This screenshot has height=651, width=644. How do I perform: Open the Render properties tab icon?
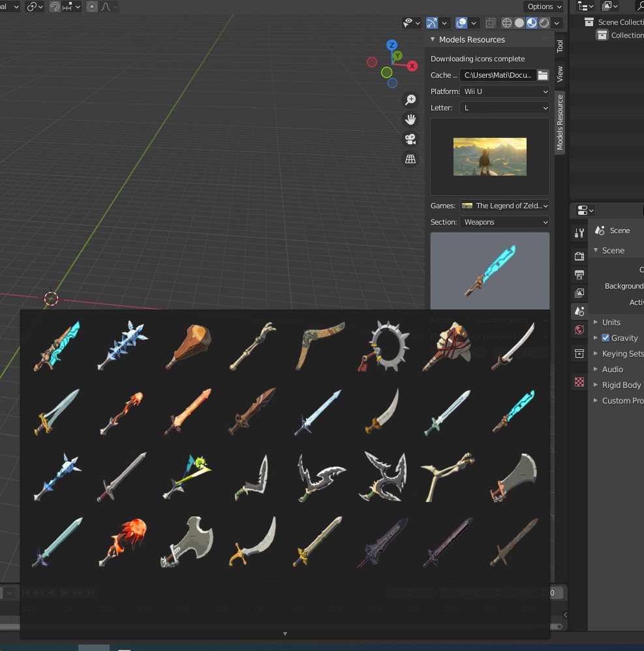tap(579, 256)
